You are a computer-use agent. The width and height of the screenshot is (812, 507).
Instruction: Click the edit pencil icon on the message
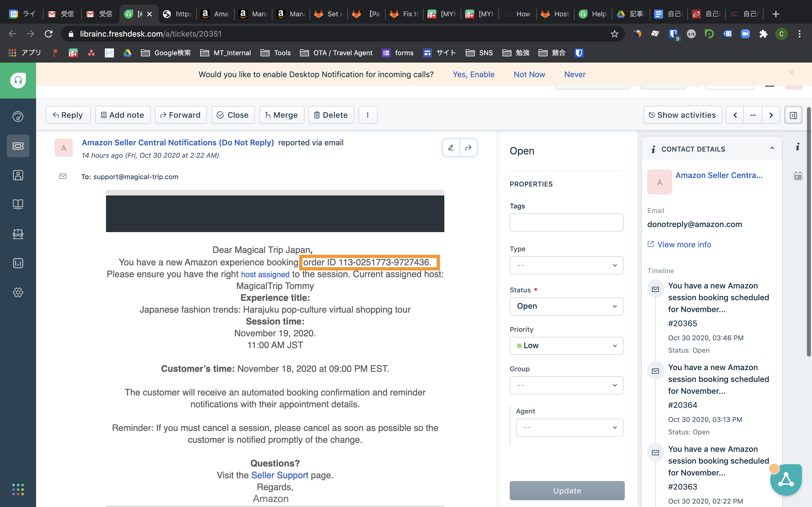click(x=451, y=148)
